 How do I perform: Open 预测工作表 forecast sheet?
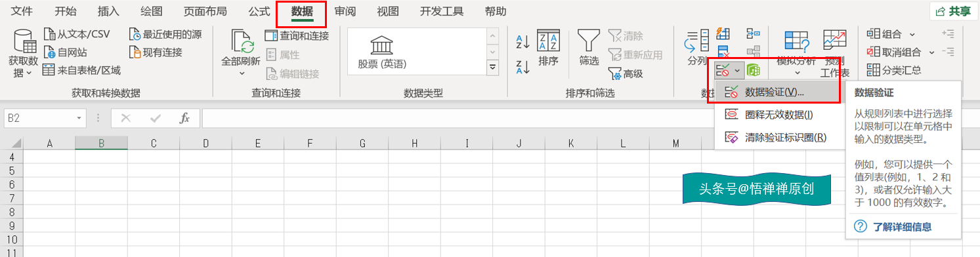point(834,54)
